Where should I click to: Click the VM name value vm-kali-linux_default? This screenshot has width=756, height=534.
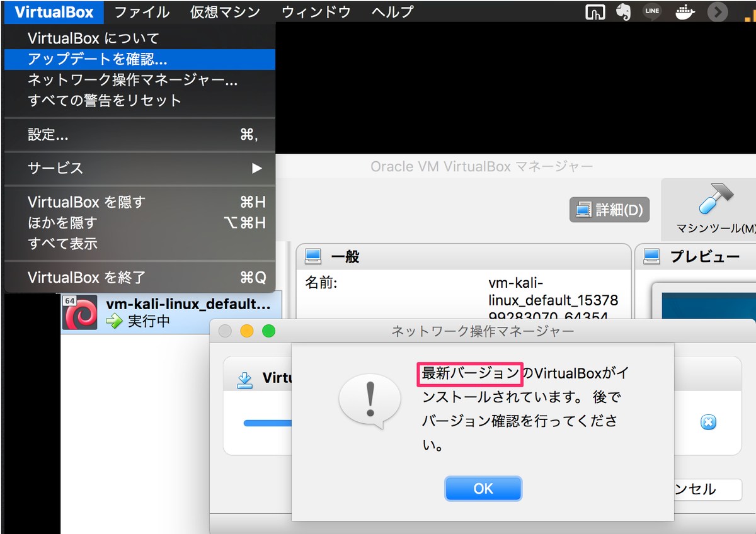[x=553, y=300]
